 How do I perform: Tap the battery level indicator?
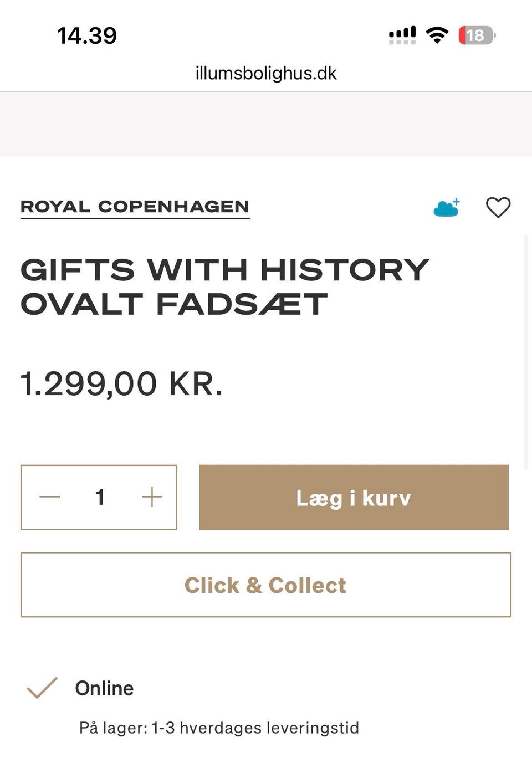tap(476, 35)
